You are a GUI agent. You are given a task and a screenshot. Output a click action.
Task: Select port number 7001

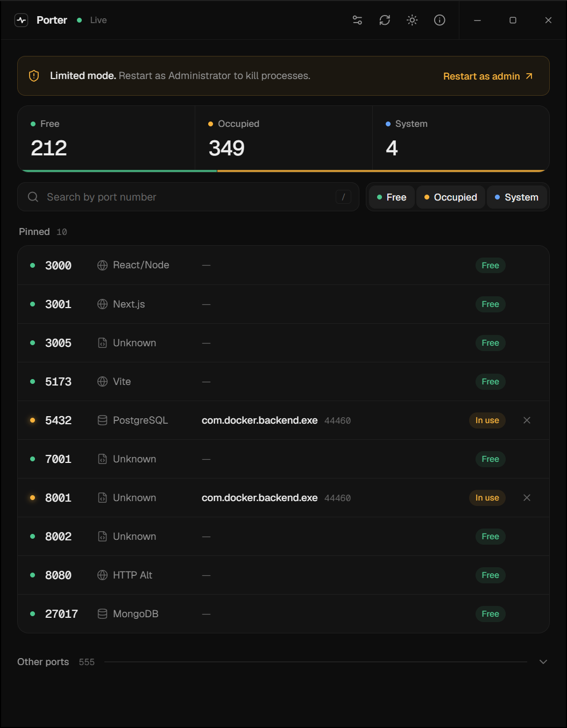(x=58, y=459)
